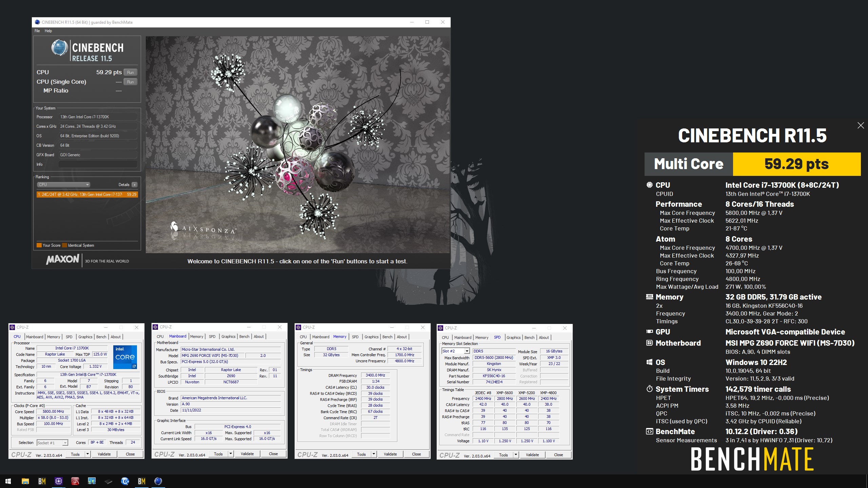This screenshot has height=488, width=868.
Task: Click the Motherboard icon in BenchMate panel
Action: point(649,343)
